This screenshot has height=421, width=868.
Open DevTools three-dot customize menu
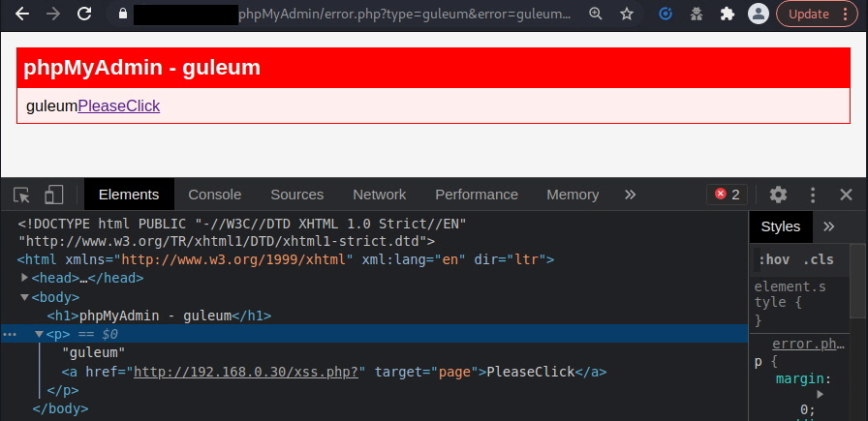pyautogui.click(x=813, y=195)
